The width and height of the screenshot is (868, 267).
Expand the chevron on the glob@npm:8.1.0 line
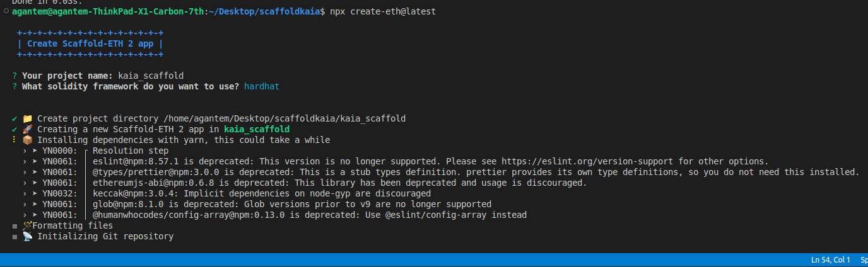[x=25, y=204]
